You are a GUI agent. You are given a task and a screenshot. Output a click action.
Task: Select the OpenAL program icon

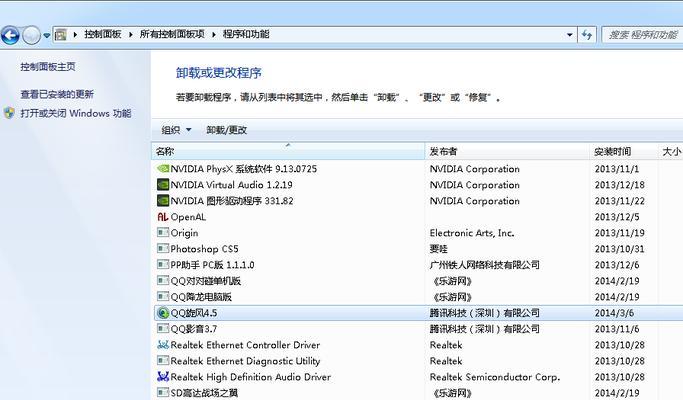(162, 217)
